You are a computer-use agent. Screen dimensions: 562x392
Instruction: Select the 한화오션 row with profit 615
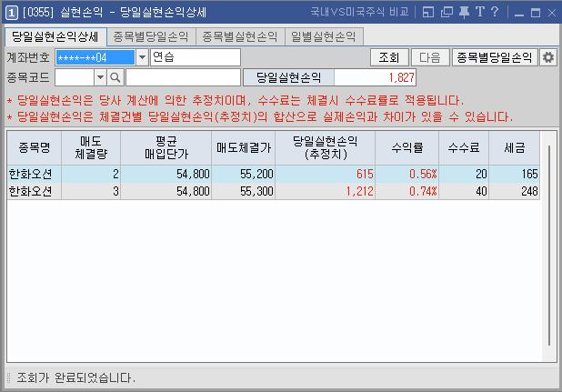point(274,174)
